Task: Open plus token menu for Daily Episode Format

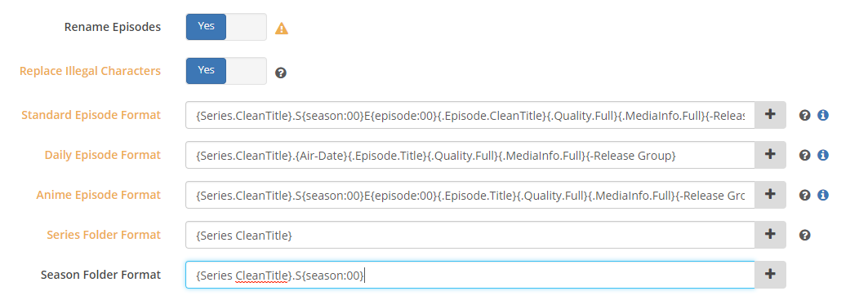Action: [x=770, y=155]
